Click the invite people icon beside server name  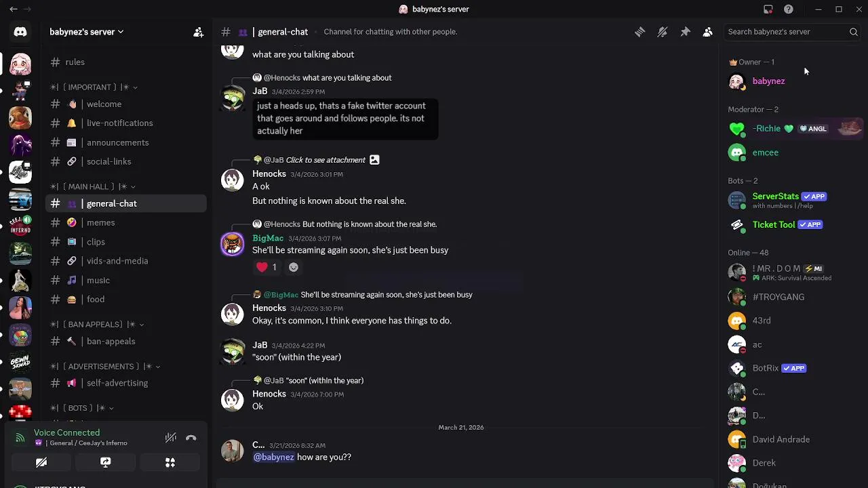click(x=198, y=32)
